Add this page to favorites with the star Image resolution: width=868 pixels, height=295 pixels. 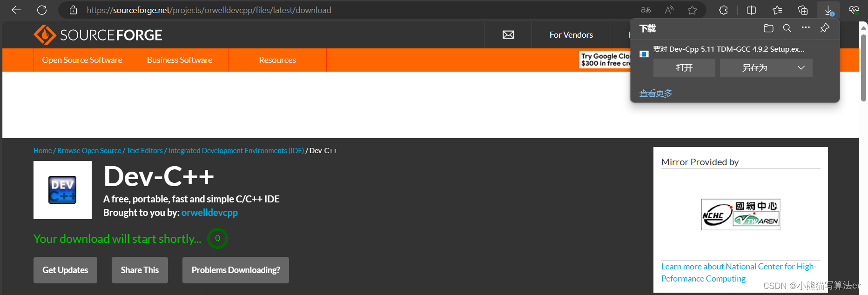pyautogui.click(x=693, y=10)
